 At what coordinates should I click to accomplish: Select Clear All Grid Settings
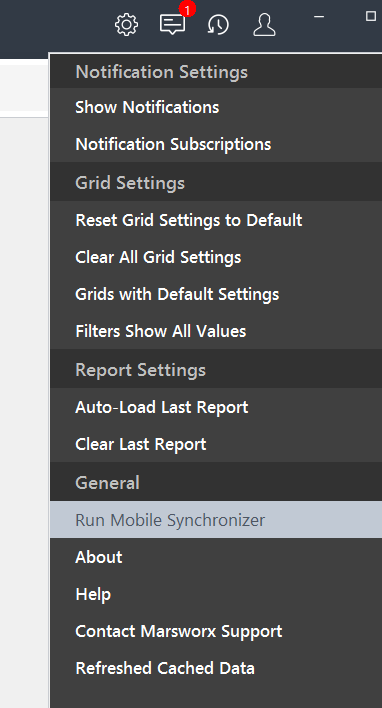[216, 257]
